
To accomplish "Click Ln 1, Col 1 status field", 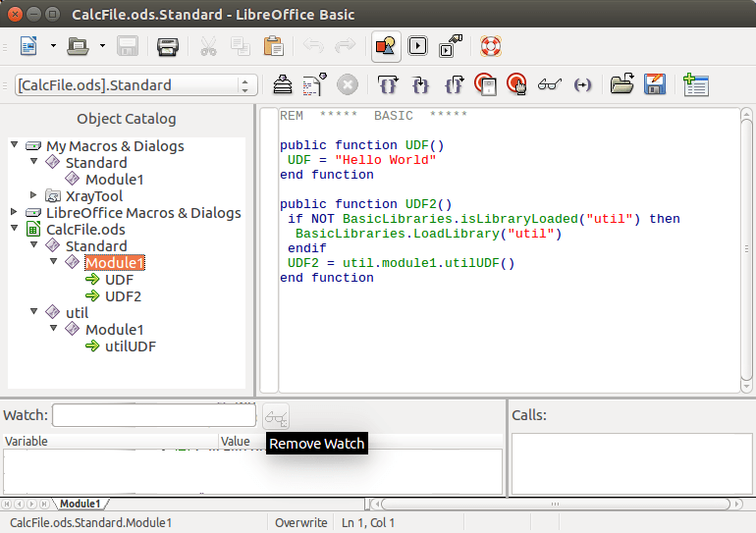I will (x=368, y=523).
